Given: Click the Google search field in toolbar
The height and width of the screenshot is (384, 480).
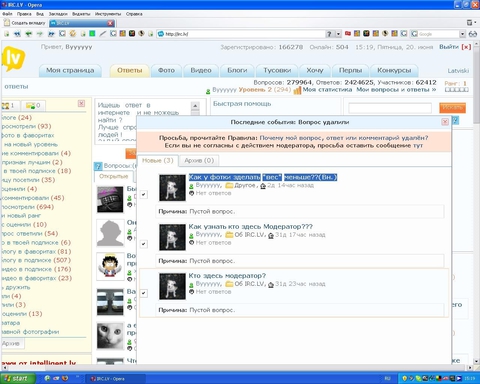Looking at the screenshot, I should point(438,34).
